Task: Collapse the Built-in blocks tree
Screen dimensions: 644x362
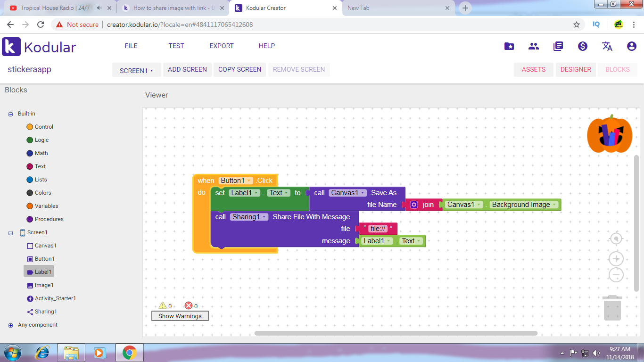Action: (x=11, y=114)
